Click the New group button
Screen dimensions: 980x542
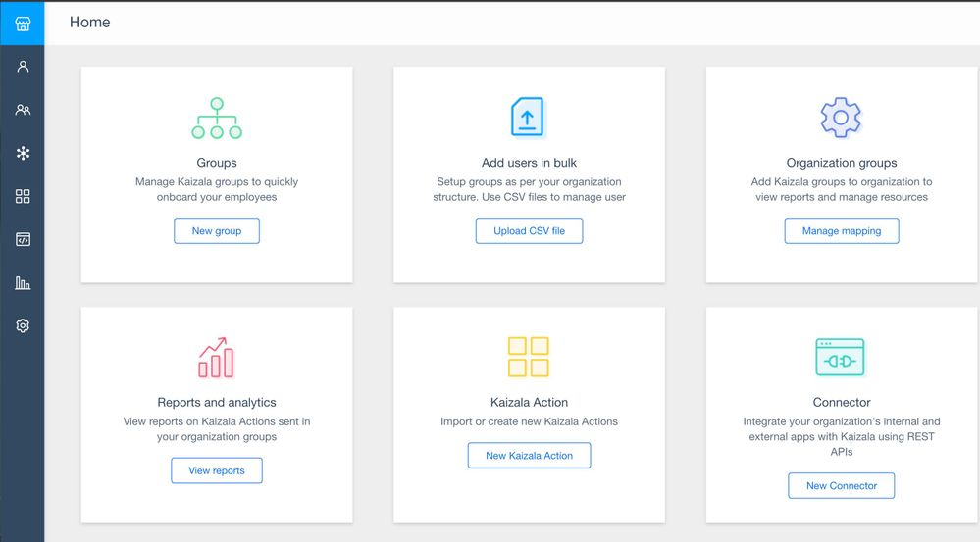click(x=217, y=231)
